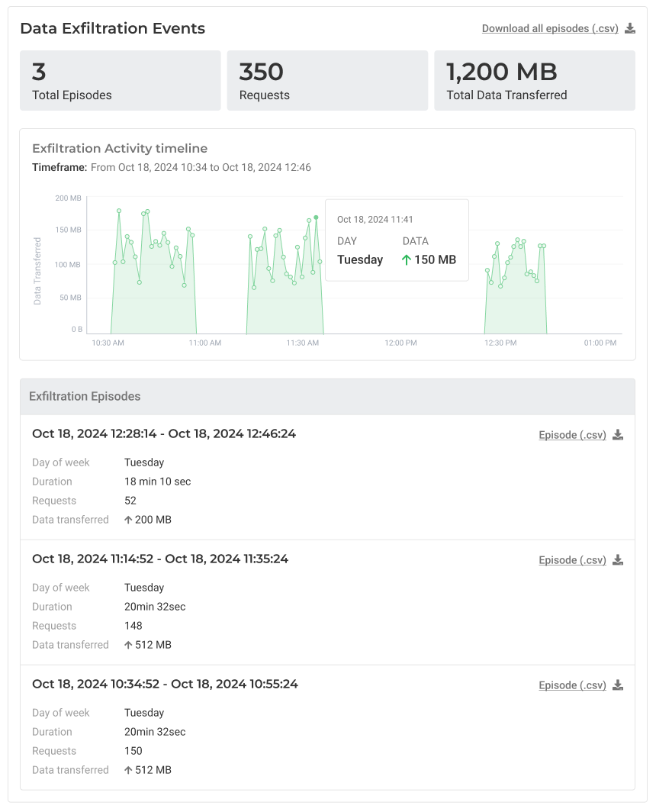Click the Exfiltration Episodes section header
The width and height of the screenshot is (656, 812).
point(85,397)
